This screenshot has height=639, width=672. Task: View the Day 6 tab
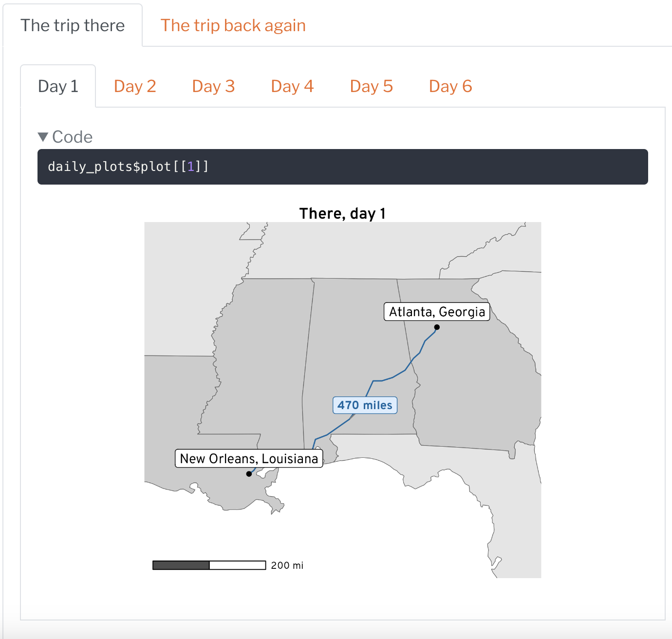coord(450,87)
